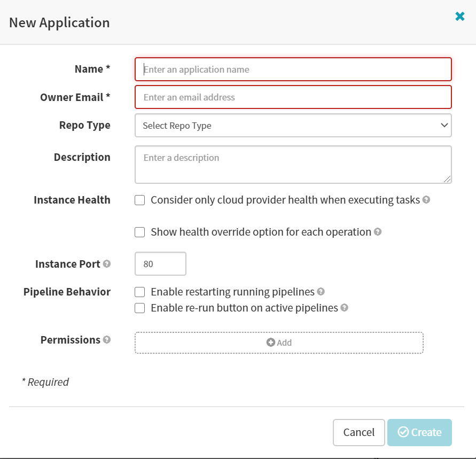The width and height of the screenshot is (476, 459).
Task: Enable cloud provider health only checkbox
Action: [x=139, y=200]
